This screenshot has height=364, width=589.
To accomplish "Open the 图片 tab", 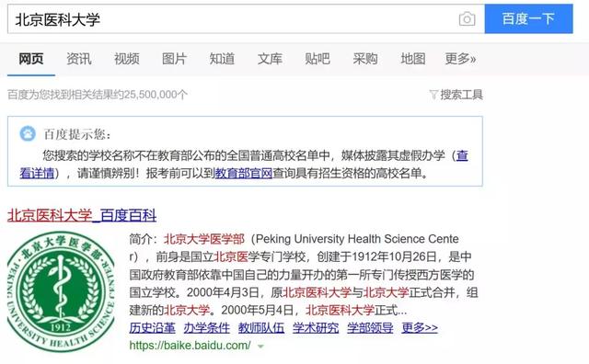I will point(174,59).
